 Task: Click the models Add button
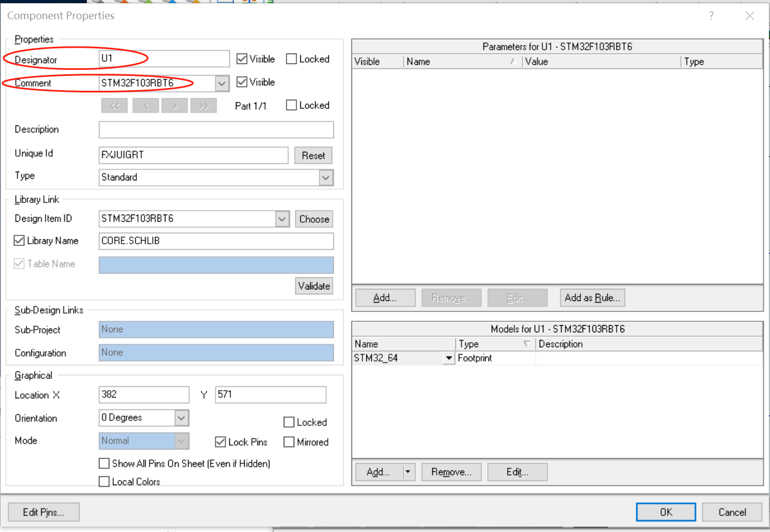tap(380, 471)
